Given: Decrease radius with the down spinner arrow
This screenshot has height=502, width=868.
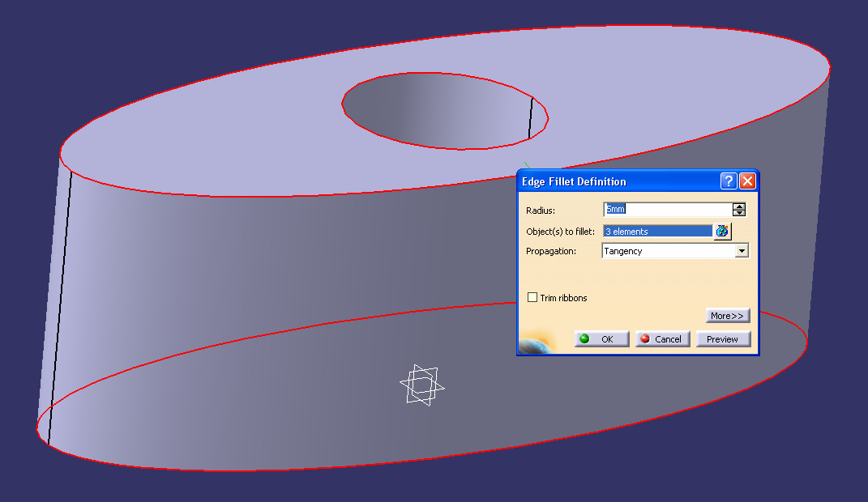Looking at the screenshot, I should click(739, 213).
